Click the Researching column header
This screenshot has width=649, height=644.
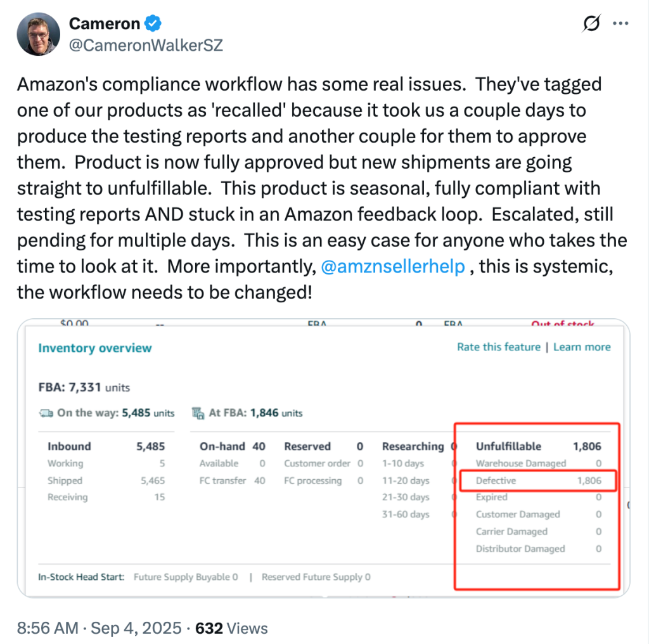coord(413,446)
